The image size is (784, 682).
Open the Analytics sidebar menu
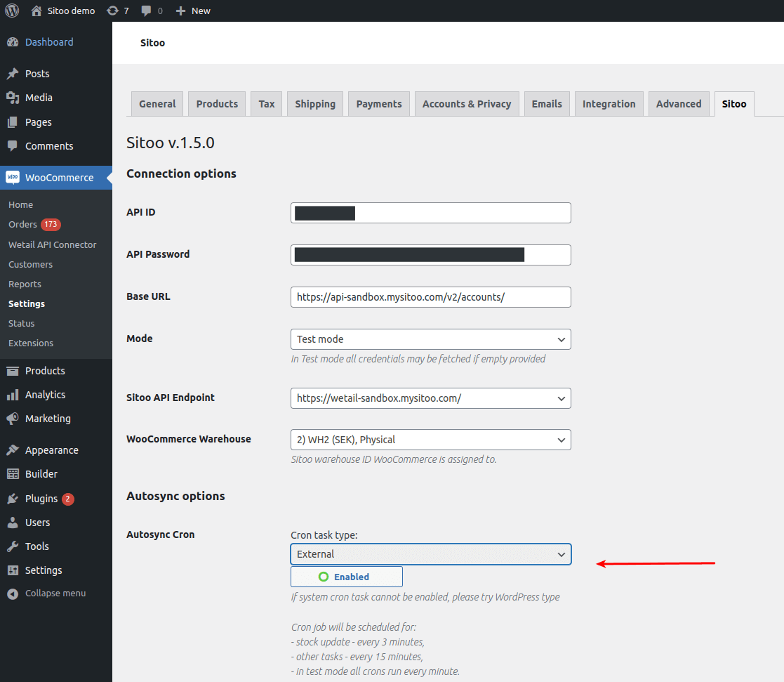(x=45, y=395)
